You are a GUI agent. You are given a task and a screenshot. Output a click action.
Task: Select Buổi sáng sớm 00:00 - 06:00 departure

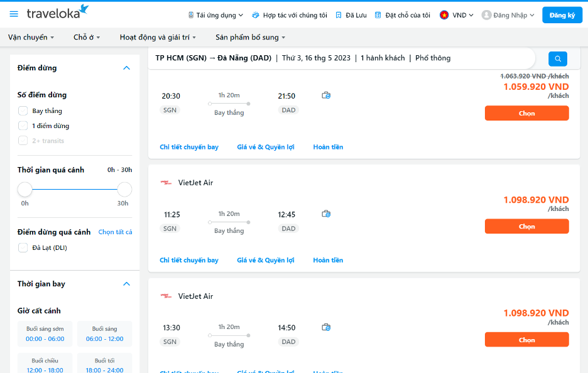coord(45,334)
